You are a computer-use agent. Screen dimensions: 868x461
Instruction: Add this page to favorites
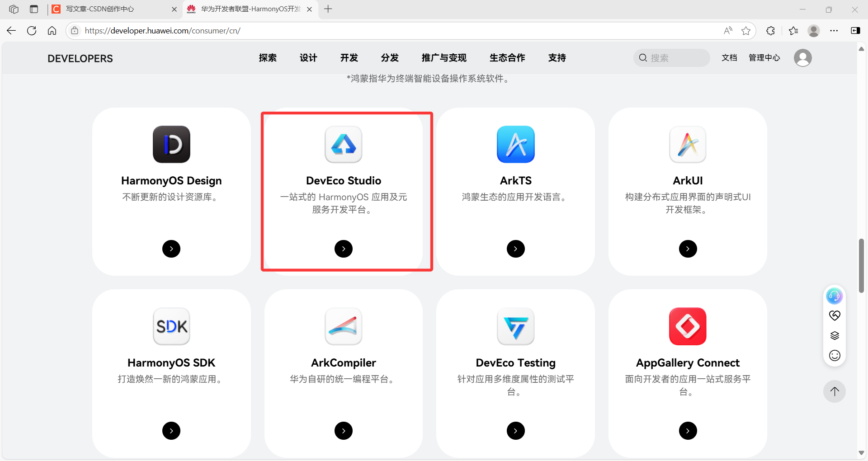click(746, 31)
